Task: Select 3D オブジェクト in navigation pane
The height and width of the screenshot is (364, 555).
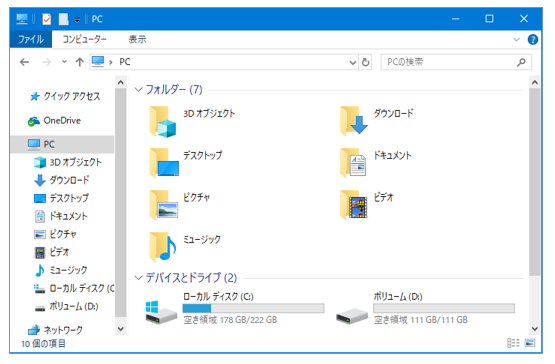Action: pos(68,162)
